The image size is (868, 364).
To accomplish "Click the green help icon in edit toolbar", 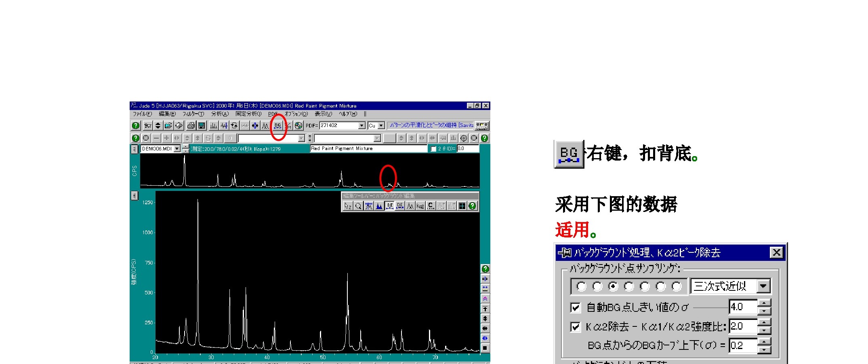I will click(472, 206).
